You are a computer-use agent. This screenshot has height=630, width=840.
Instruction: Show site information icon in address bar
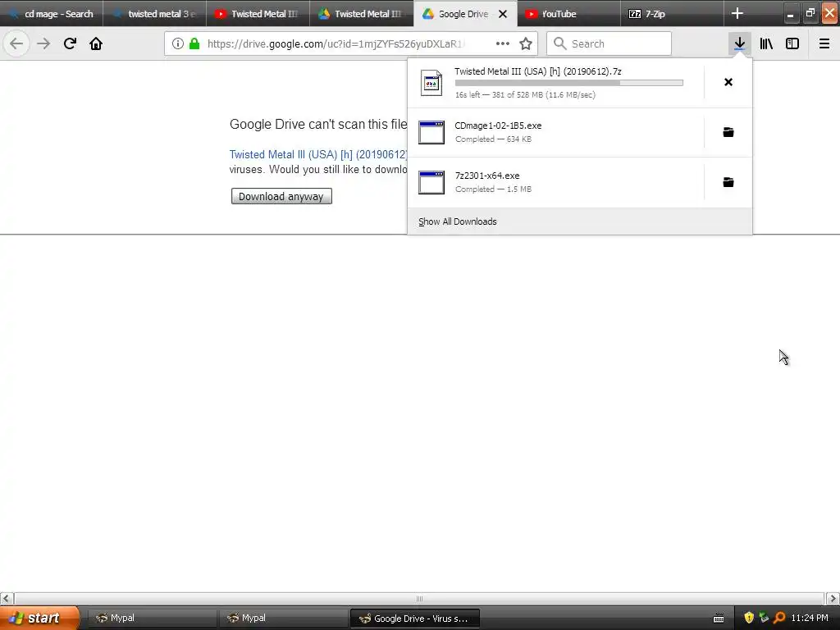(x=178, y=43)
